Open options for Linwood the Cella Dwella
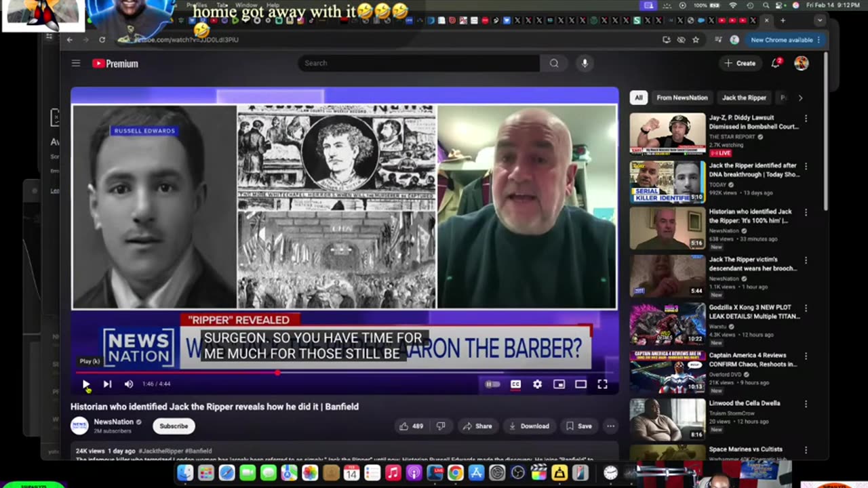 click(x=806, y=404)
